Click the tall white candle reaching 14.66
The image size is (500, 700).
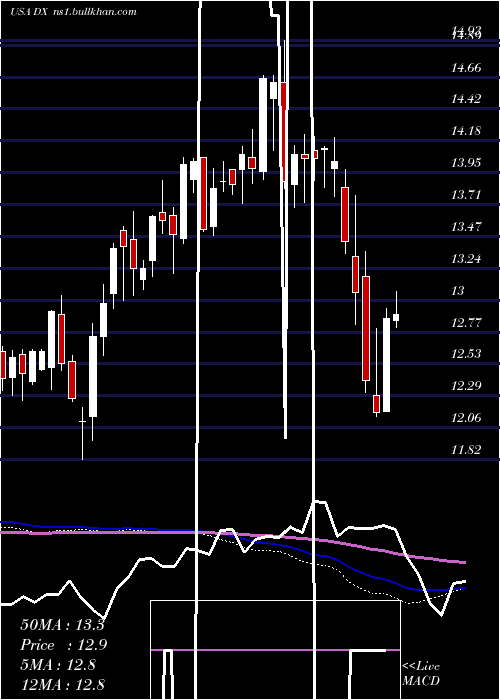coord(263,125)
